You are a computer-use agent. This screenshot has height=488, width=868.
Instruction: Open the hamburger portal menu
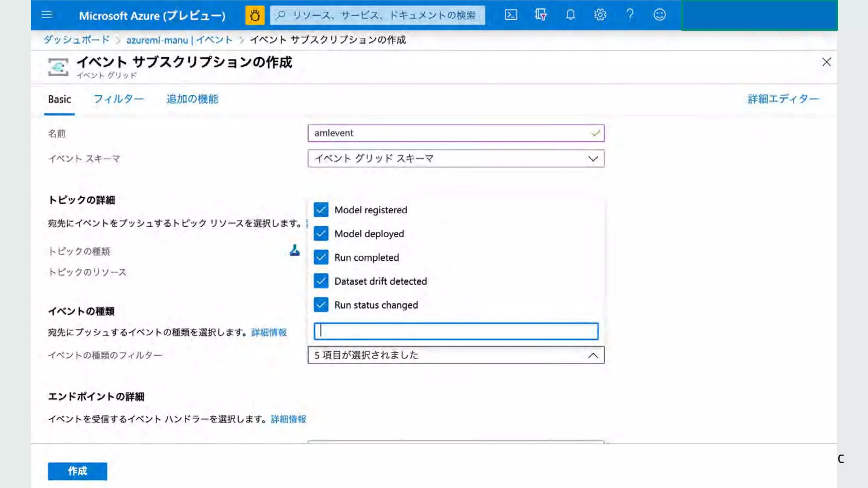click(x=47, y=15)
